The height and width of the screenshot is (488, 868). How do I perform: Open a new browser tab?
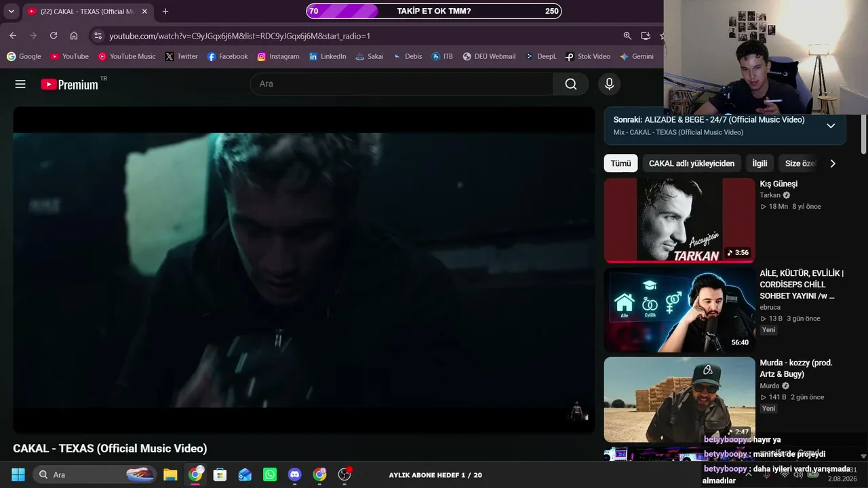(x=165, y=12)
